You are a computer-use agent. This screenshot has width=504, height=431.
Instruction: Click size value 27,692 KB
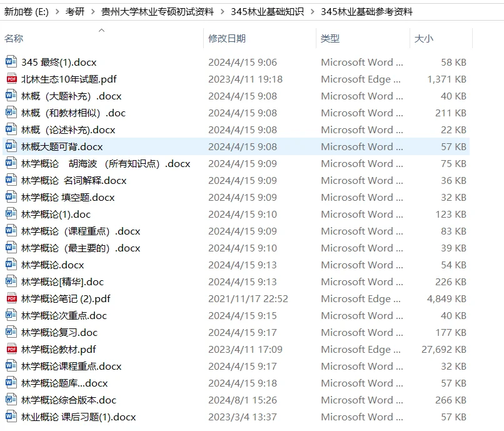tap(444, 349)
